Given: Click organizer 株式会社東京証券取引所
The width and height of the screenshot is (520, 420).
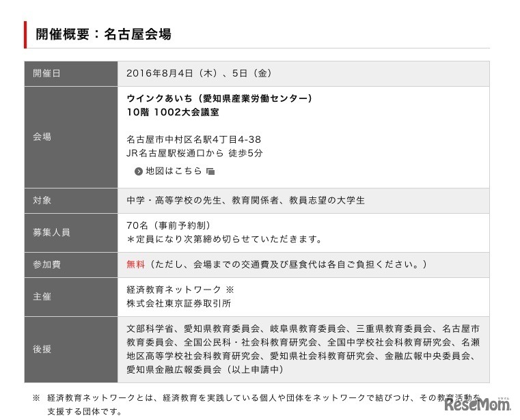Looking at the screenshot, I should [x=179, y=304].
